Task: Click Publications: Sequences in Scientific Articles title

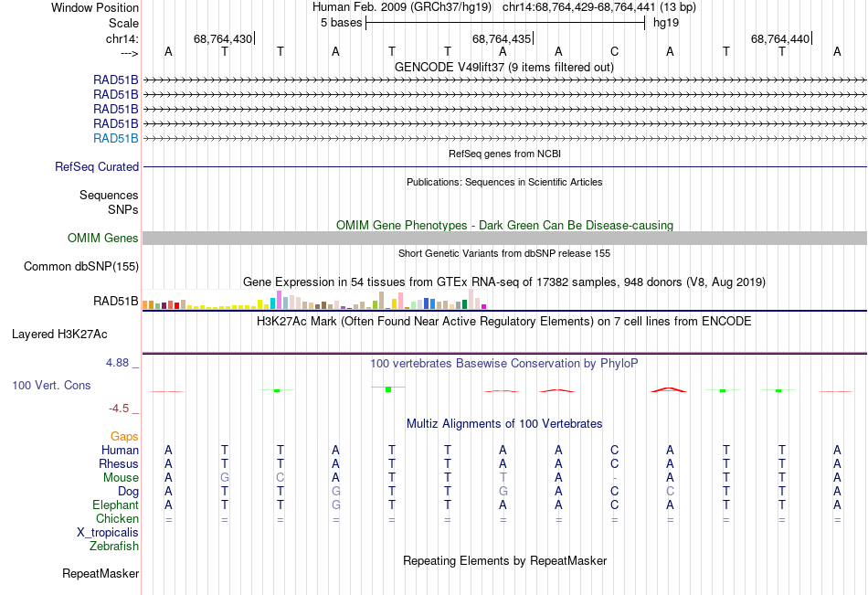Action: tap(504, 182)
